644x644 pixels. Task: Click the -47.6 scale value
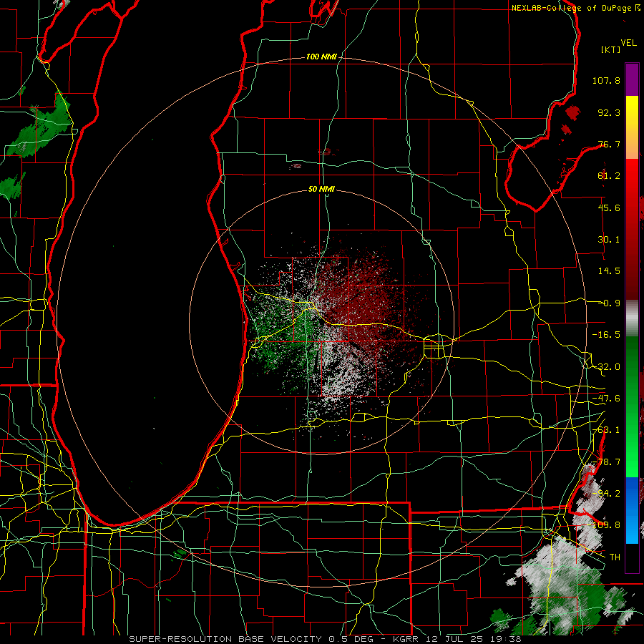[x=606, y=399]
